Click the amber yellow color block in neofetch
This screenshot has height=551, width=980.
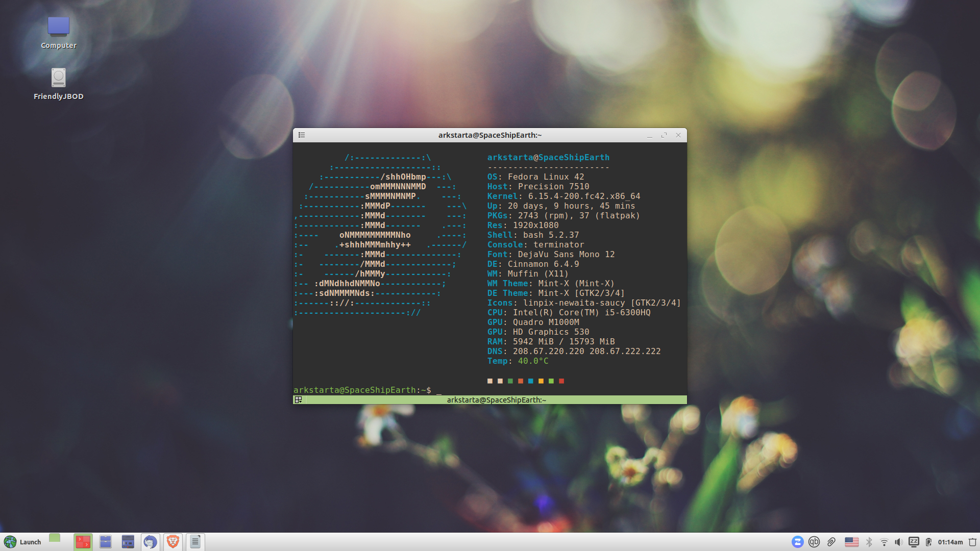(541, 381)
